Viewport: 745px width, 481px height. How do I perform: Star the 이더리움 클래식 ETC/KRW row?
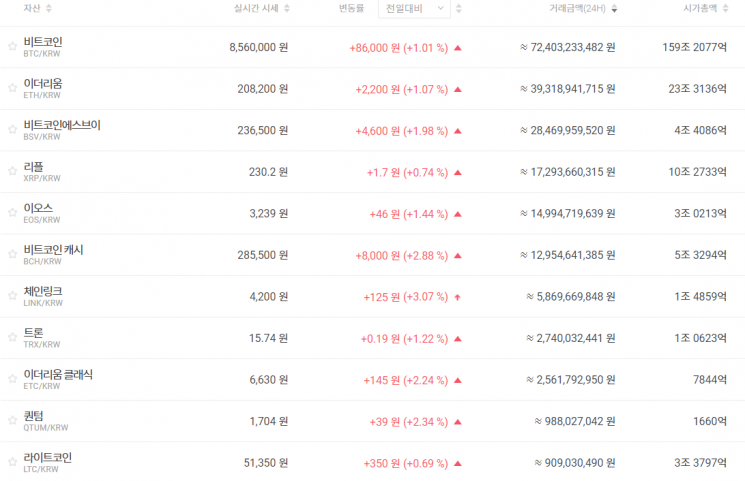(12, 379)
